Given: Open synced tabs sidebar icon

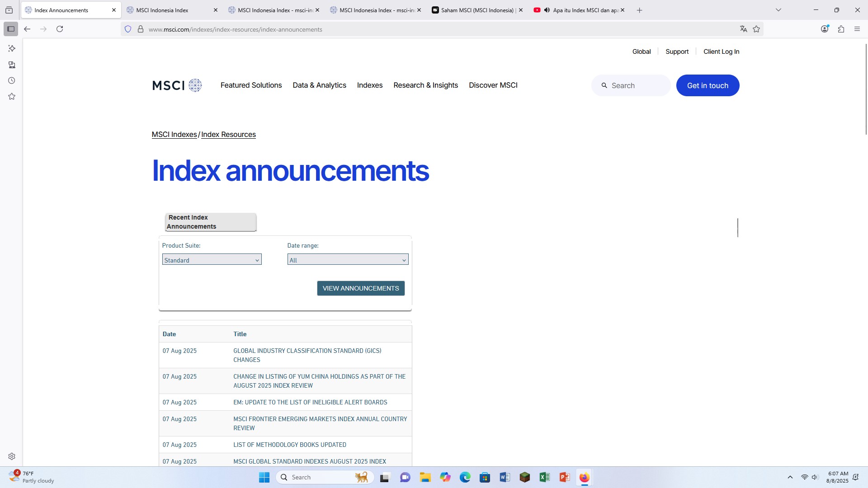Looking at the screenshot, I should point(12,65).
